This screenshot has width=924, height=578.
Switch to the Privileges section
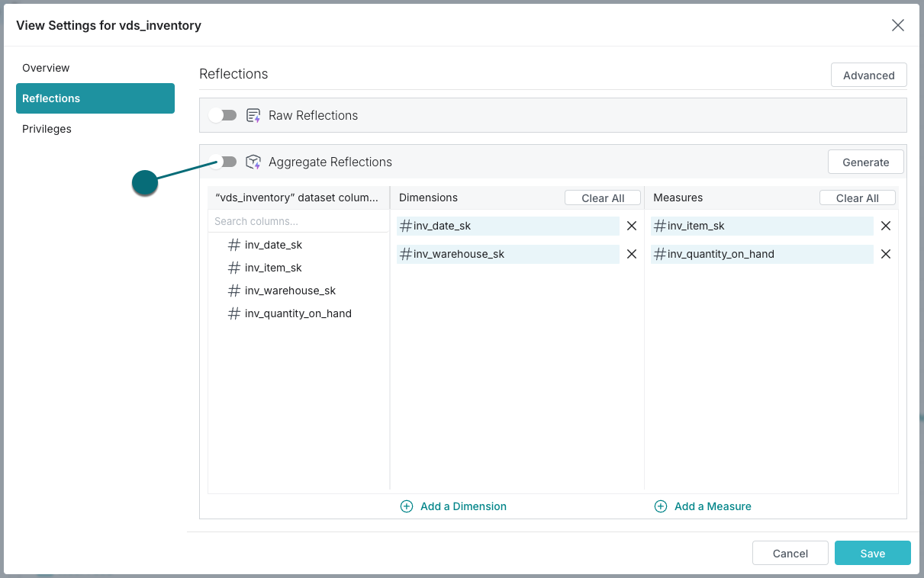click(x=47, y=129)
